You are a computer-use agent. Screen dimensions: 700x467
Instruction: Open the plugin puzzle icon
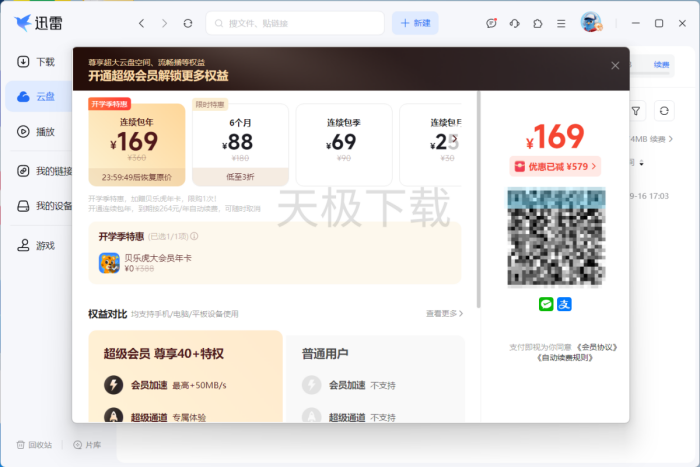(x=538, y=23)
